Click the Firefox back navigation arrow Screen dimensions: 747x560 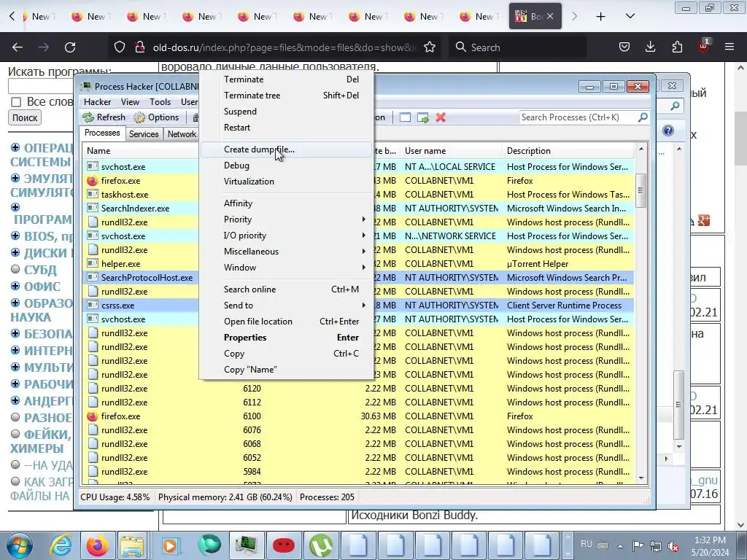(18, 47)
